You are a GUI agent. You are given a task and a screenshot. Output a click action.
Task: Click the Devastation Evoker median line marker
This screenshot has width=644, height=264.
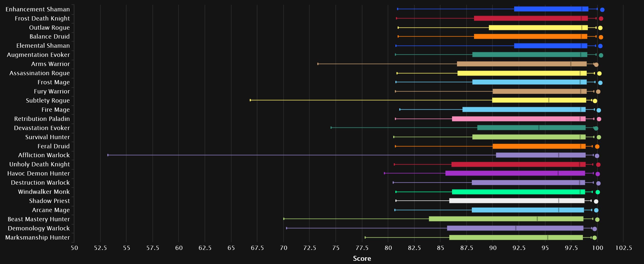click(x=539, y=128)
